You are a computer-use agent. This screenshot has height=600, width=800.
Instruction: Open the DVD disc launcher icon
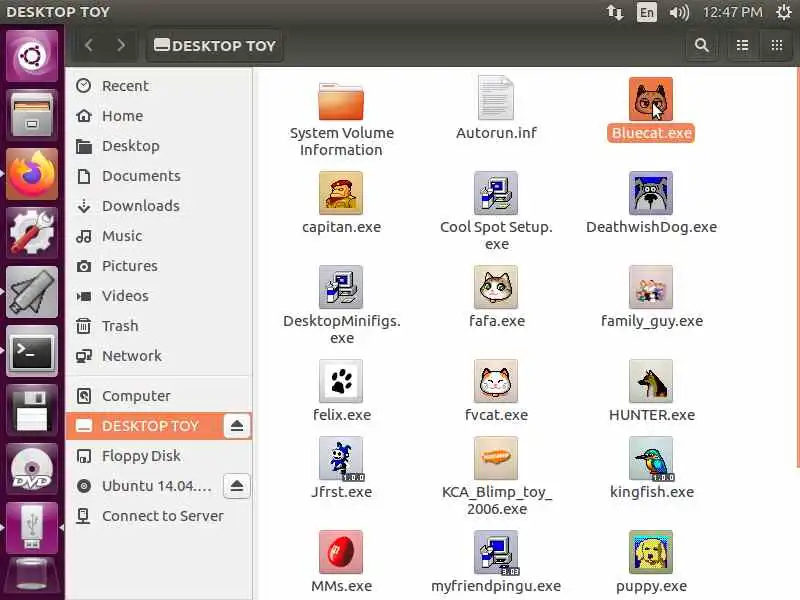pyautogui.click(x=32, y=469)
